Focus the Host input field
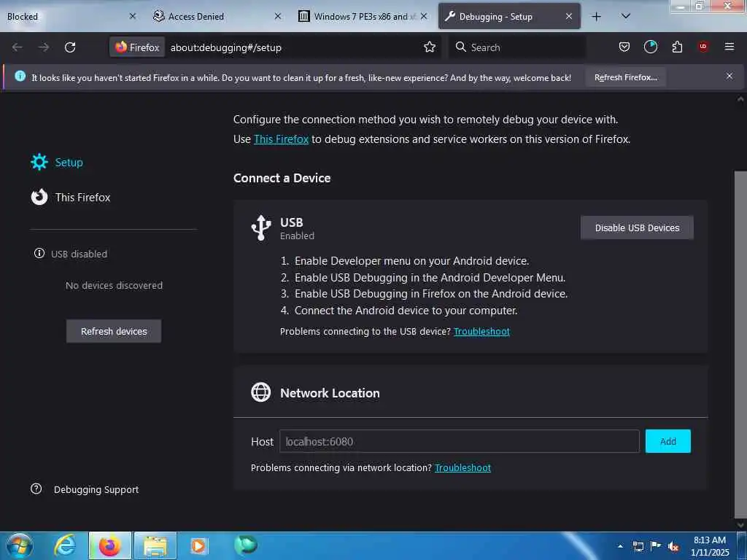This screenshot has width=747, height=560. coord(460,441)
